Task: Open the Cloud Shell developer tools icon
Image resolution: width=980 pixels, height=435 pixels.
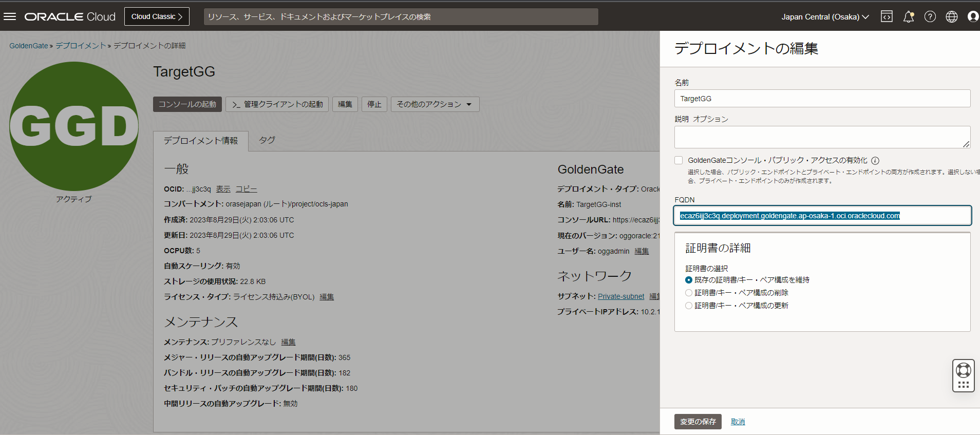Action: (887, 16)
